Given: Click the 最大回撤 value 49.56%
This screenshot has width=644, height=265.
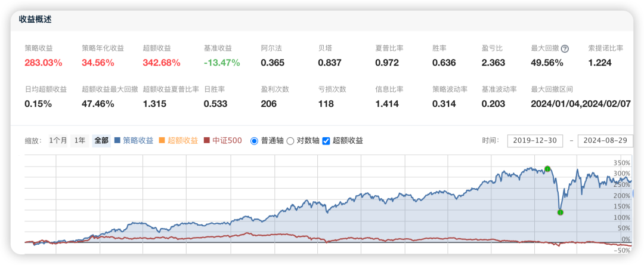Looking at the screenshot, I should click(x=547, y=63).
